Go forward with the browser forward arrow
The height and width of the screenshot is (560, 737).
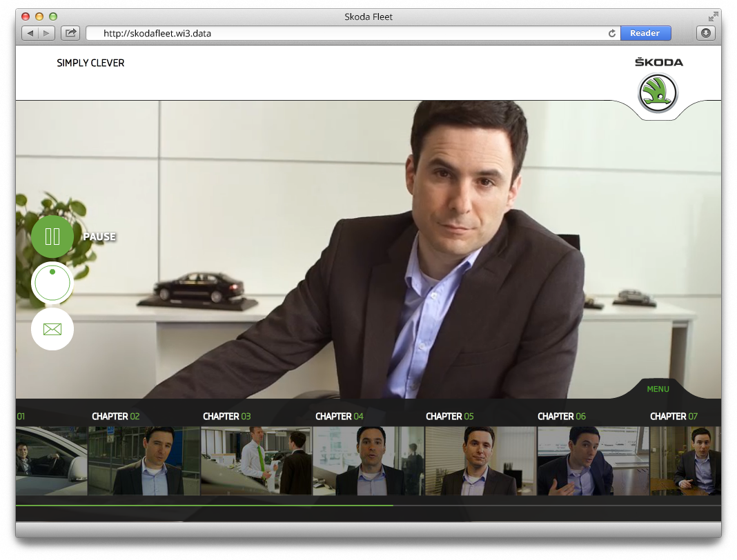point(46,33)
